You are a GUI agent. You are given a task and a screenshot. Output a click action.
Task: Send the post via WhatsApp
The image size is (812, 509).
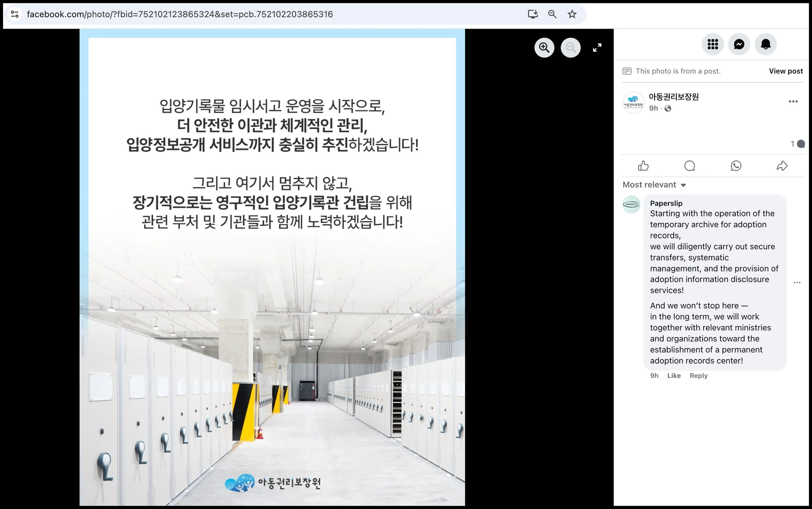point(736,166)
